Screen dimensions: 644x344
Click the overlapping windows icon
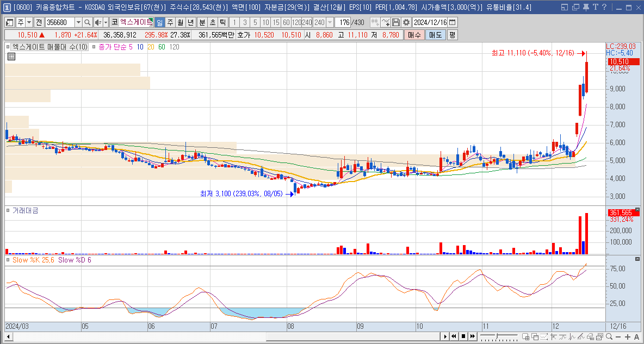click(x=535, y=336)
